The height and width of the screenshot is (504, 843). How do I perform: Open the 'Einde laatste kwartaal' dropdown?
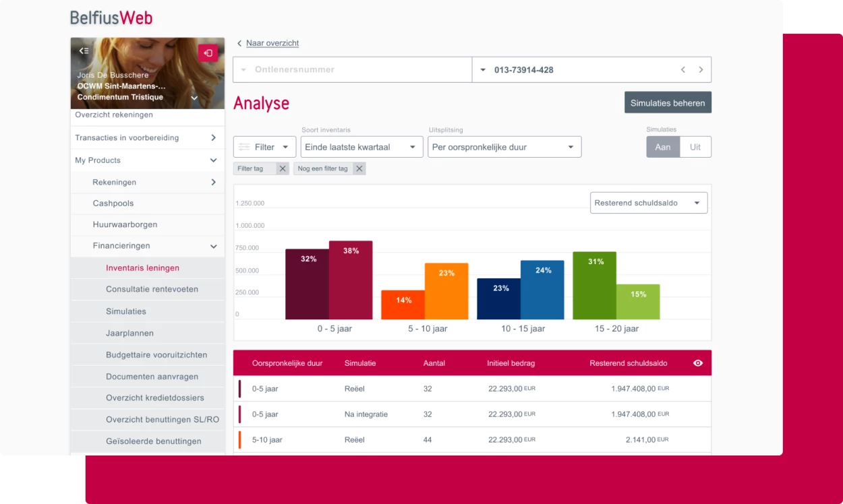pos(361,147)
